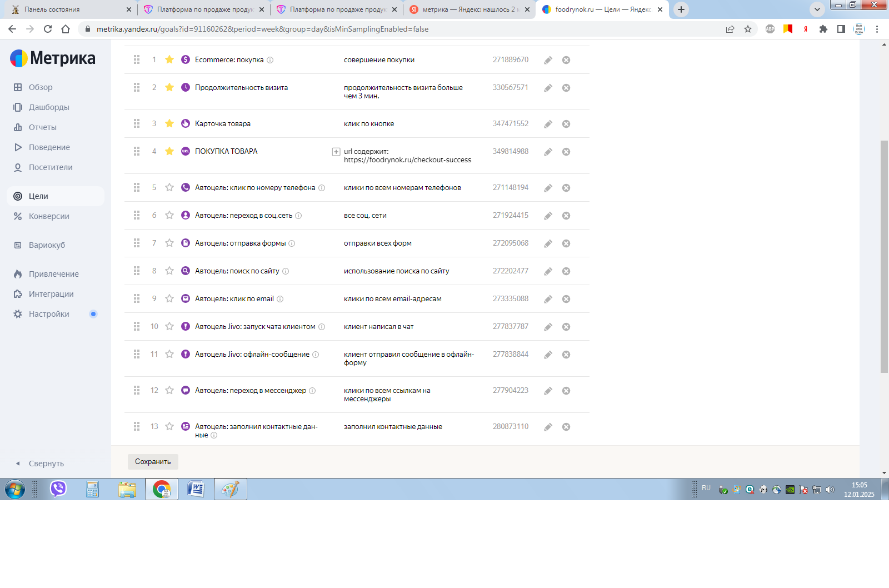Star the social network transition autogoal

169,215
